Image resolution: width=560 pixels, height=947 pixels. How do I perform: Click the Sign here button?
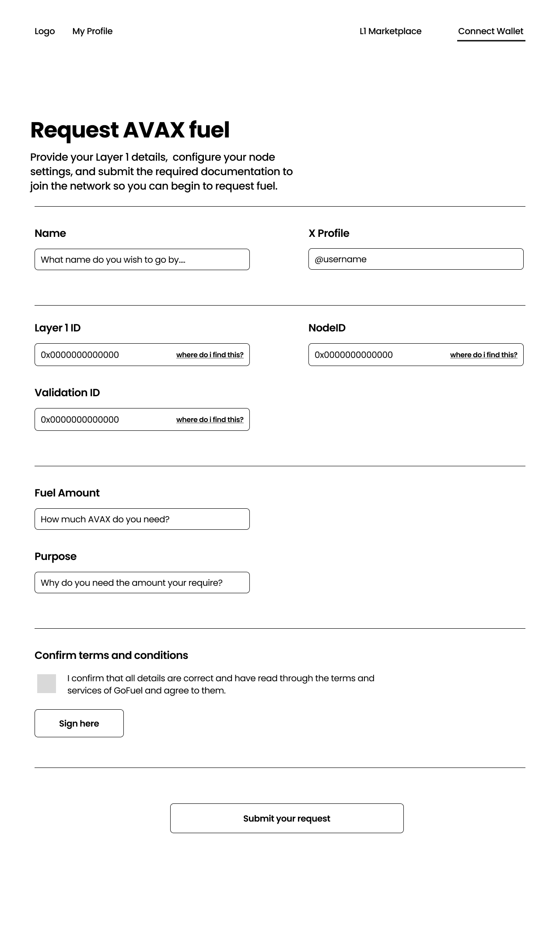[x=79, y=723]
